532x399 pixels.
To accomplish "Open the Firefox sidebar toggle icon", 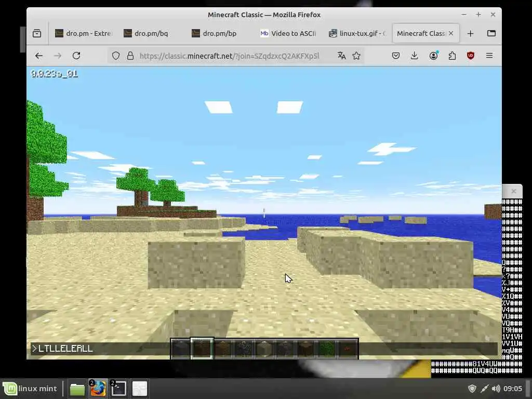I will [x=491, y=33].
